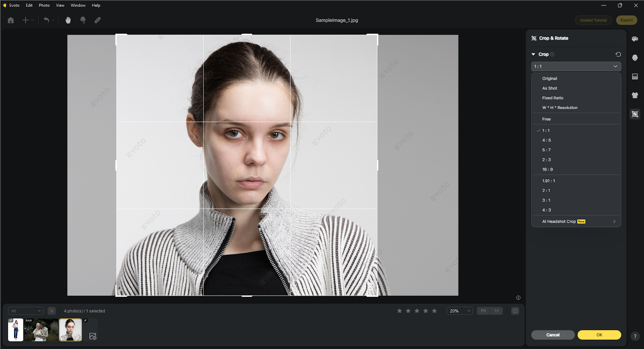Click the import image icon in filmstrip
Screen dimensions: 644x349
click(93, 336)
